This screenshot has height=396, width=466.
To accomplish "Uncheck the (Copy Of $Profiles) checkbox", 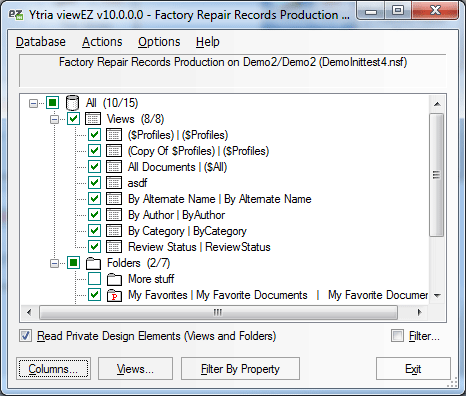I will [94, 151].
